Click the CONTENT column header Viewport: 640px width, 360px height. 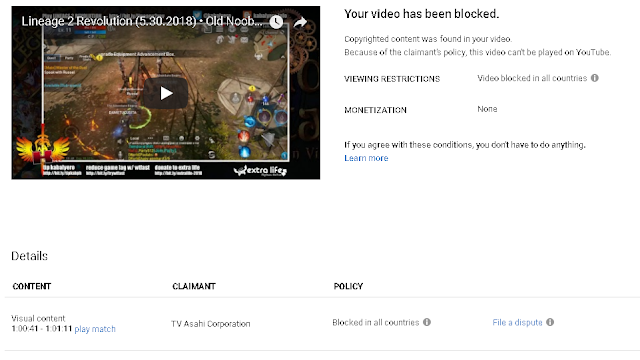pos(32,286)
